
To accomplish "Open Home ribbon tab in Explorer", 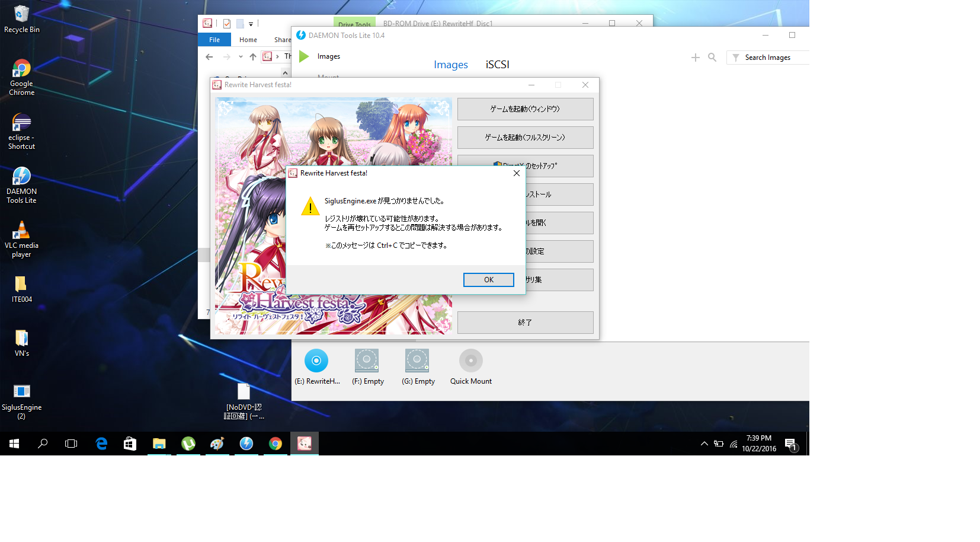I will [x=248, y=40].
